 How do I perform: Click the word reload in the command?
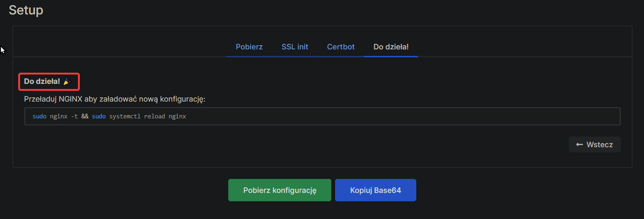click(154, 116)
